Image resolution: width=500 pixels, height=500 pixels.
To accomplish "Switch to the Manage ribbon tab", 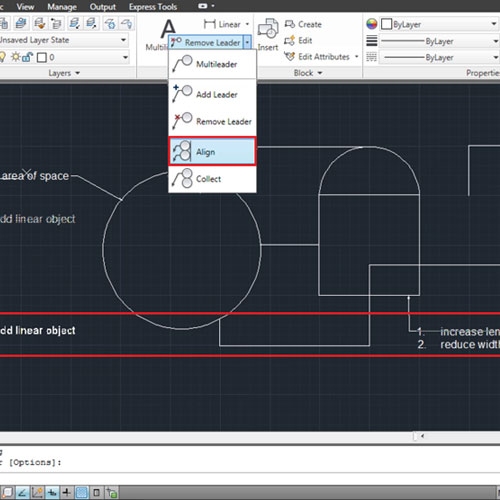I will (62, 7).
